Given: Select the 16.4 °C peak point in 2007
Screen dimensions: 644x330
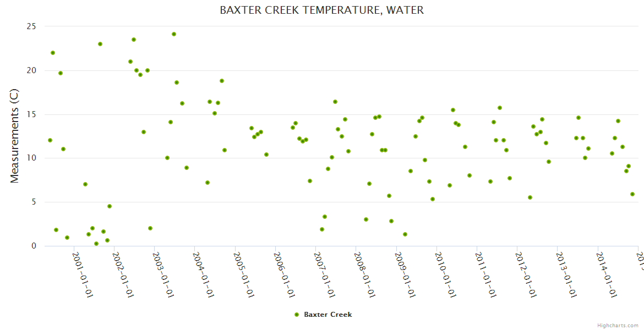Looking at the screenshot, I should [335, 102].
